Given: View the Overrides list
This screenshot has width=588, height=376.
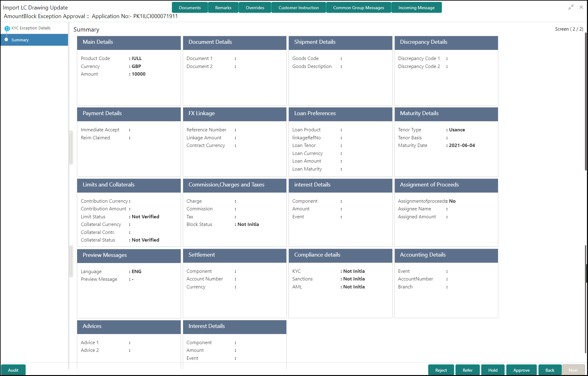Looking at the screenshot, I should pyautogui.click(x=254, y=7).
